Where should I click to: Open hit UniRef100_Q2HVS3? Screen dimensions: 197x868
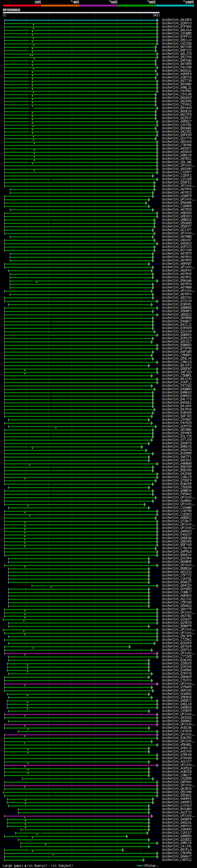click(177, 23)
